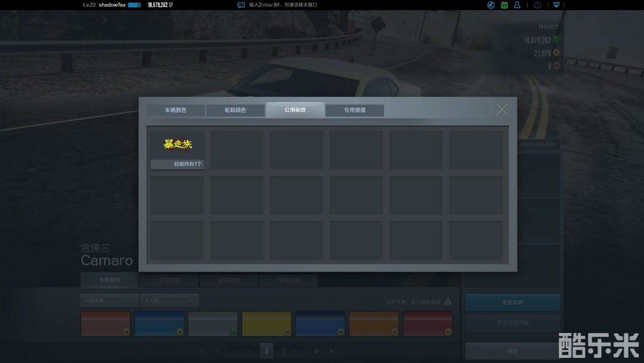Close the sticker dialog with X
Image resolution: width=644 pixels, height=363 pixels.
point(502,109)
